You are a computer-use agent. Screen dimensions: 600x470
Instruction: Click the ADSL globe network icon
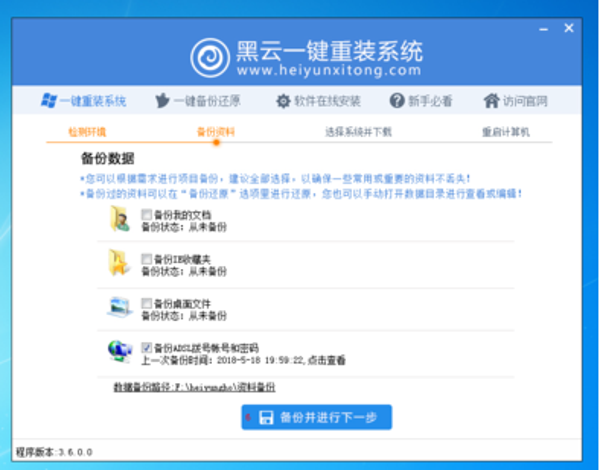120,351
